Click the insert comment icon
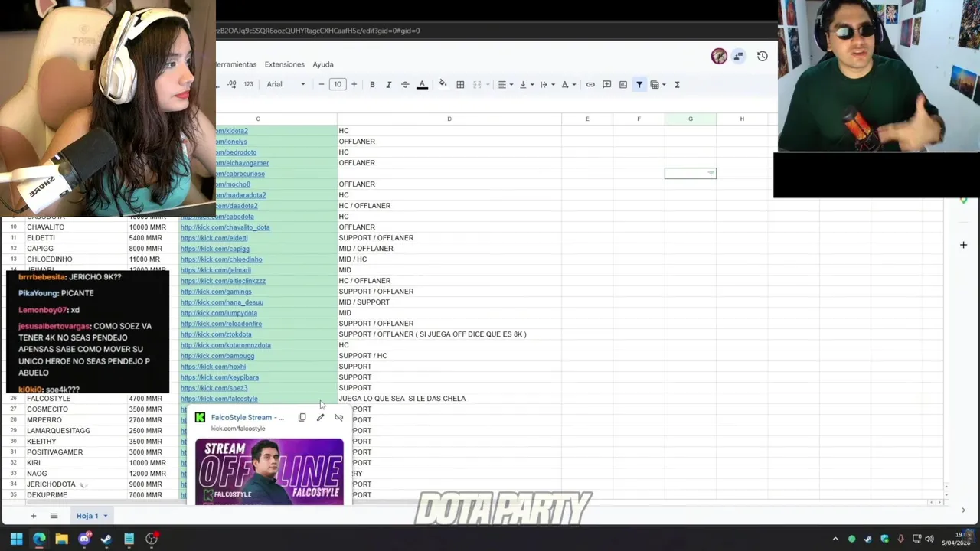This screenshot has width=980, height=551. (x=606, y=85)
